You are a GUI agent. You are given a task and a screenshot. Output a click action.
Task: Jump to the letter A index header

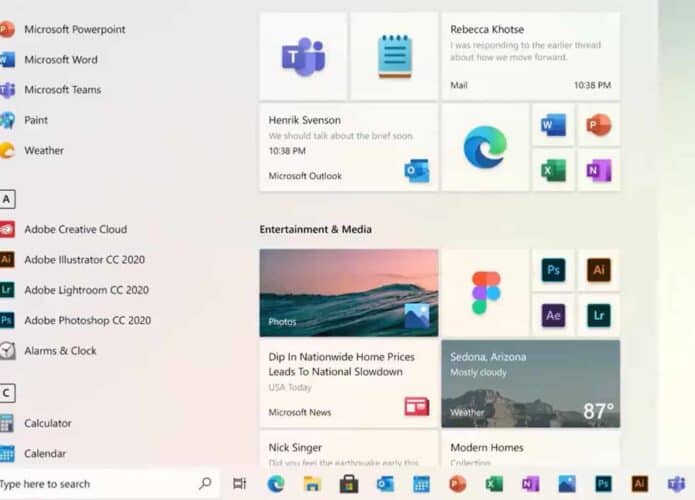coord(7,199)
